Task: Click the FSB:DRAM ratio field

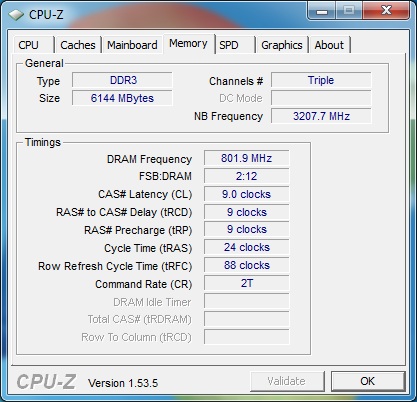Action: 246,176
